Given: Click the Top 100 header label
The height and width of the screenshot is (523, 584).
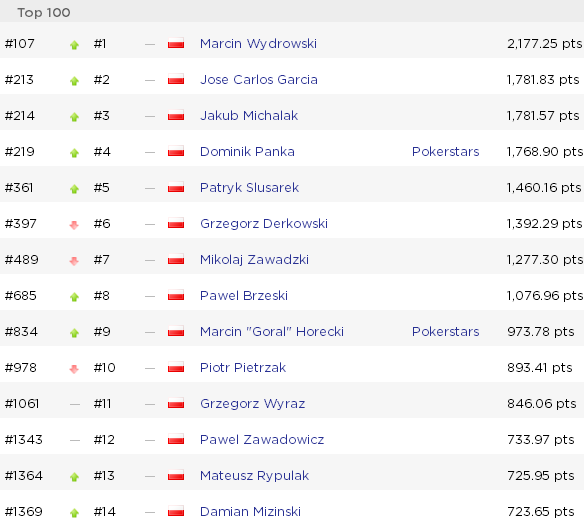Looking at the screenshot, I should [x=44, y=13].
